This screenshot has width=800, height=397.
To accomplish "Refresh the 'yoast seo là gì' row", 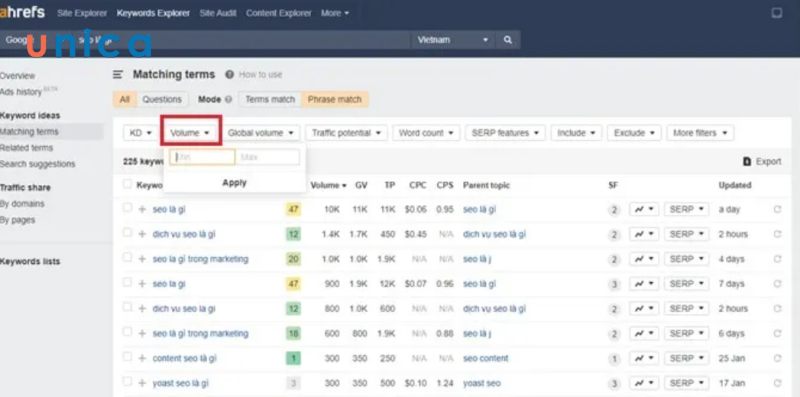I will coord(777,383).
